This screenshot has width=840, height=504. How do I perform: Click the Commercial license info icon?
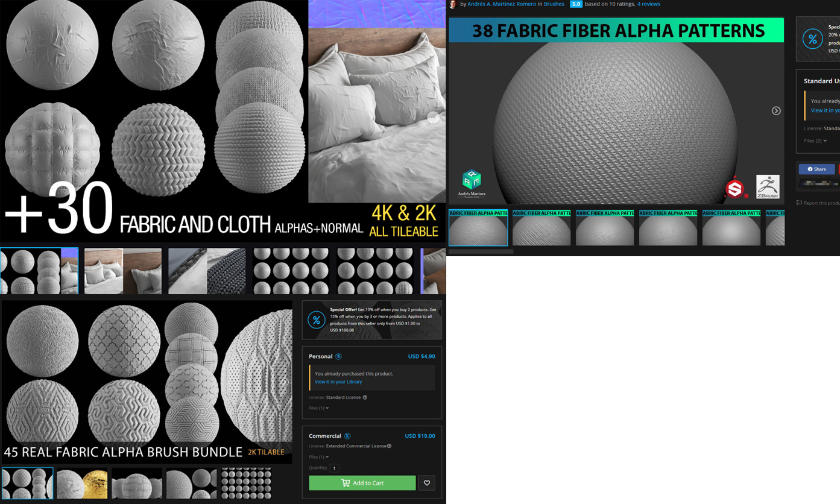(x=347, y=436)
